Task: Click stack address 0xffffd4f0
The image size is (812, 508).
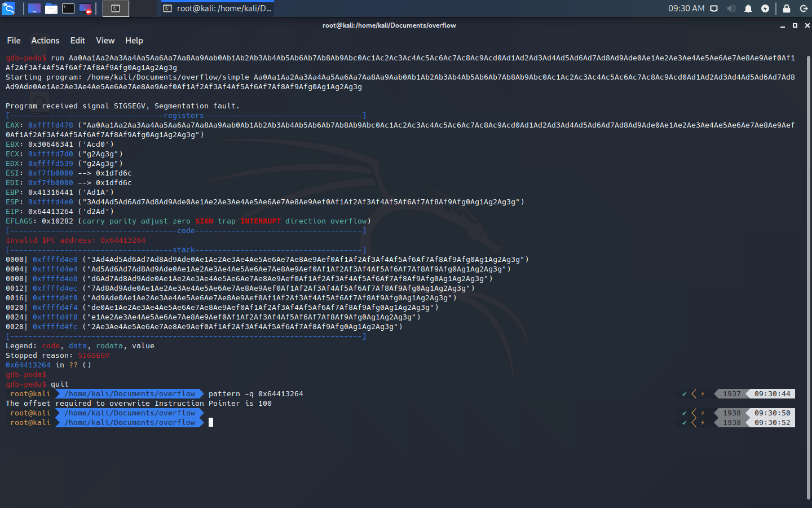Action: (x=55, y=298)
